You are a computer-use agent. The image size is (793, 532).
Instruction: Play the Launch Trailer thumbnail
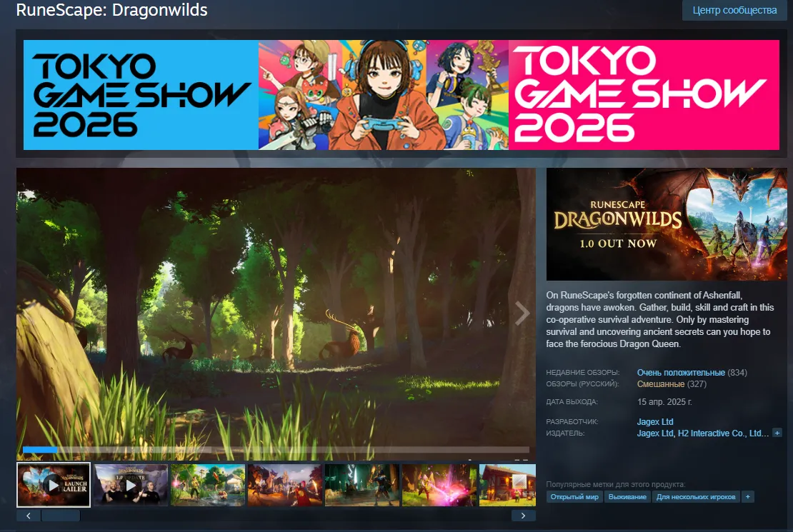pyautogui.click(x=54, y=485)
